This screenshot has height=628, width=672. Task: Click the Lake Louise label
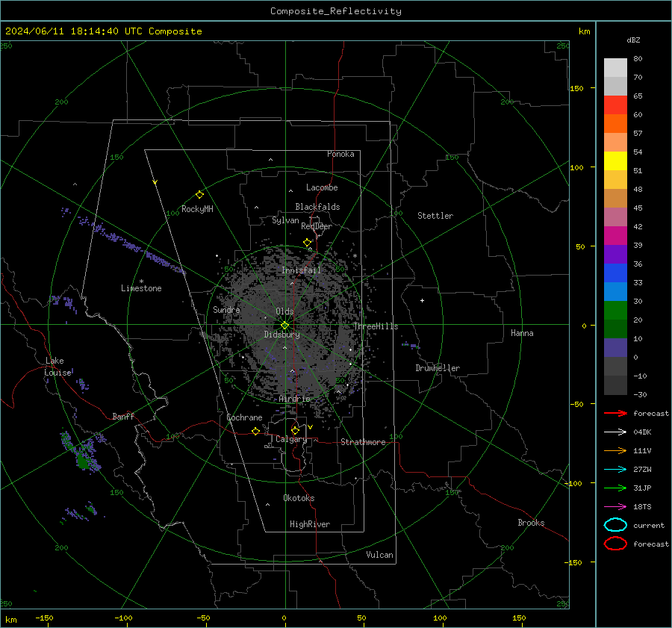[57, 367]
